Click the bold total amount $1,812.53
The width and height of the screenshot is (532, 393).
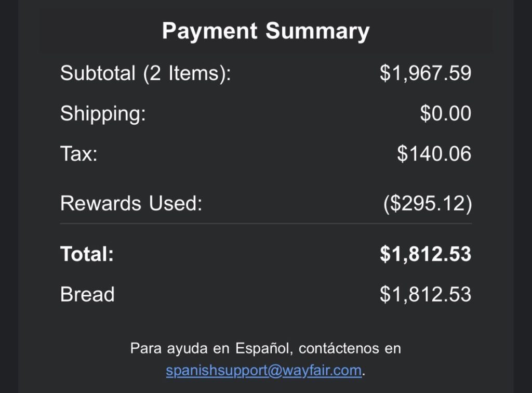click(425, 254)
